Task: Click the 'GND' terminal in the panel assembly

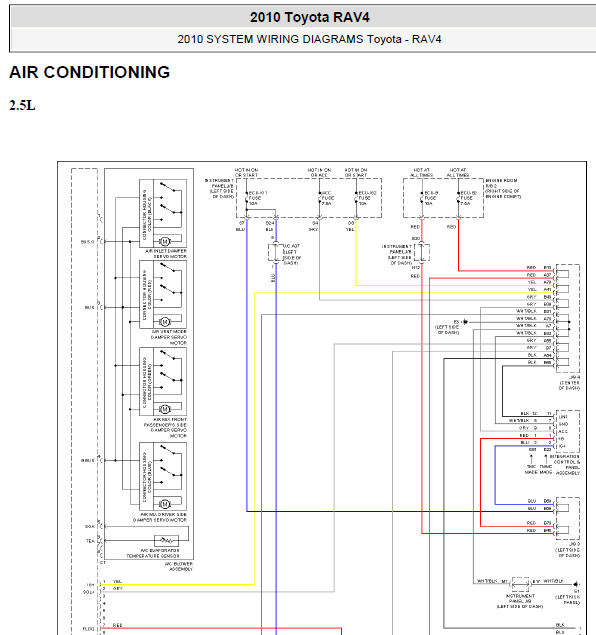Action: [x=563, y=424]
